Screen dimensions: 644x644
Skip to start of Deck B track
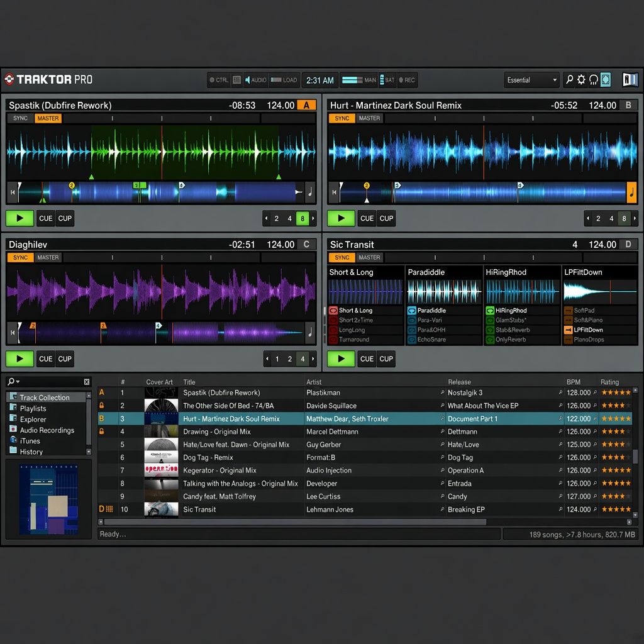[335, 192]
